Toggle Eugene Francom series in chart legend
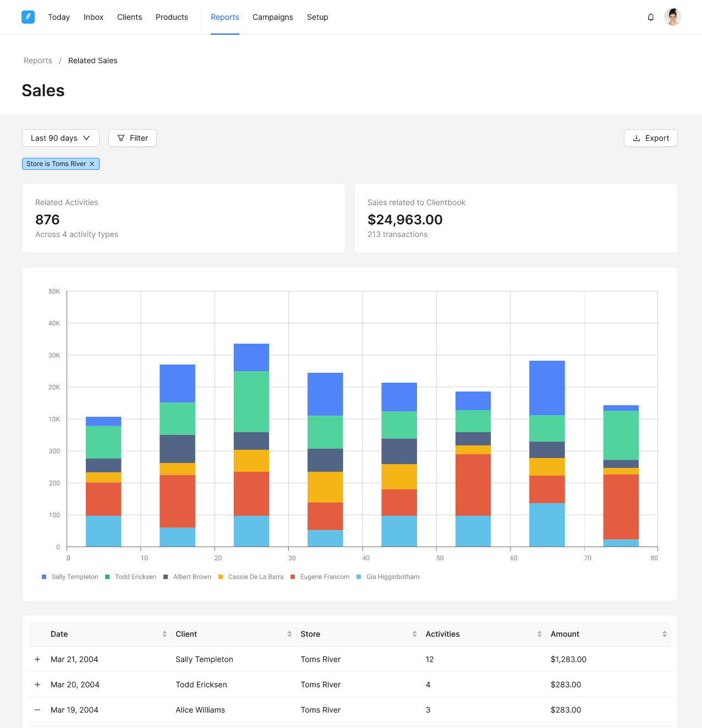Image resolution: width=702 pixels, height=728 pixels. click(x=320, y=577)
